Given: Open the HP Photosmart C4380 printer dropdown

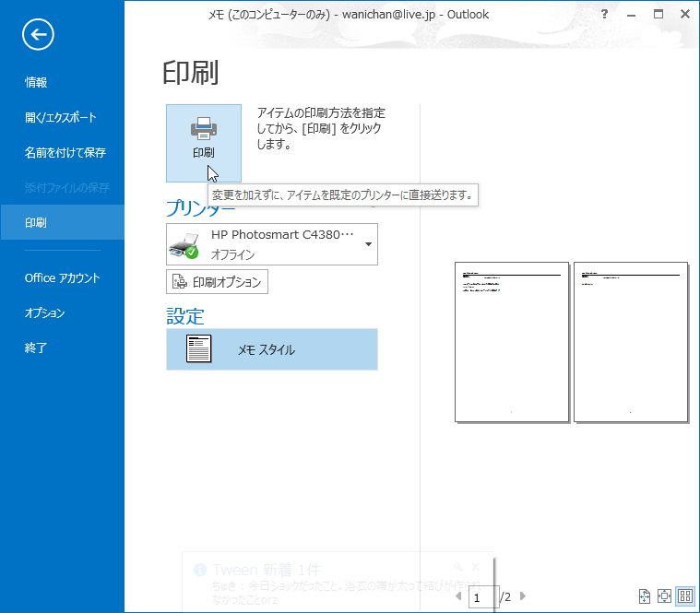Looking at the screenshot, I should pos(272,244).
